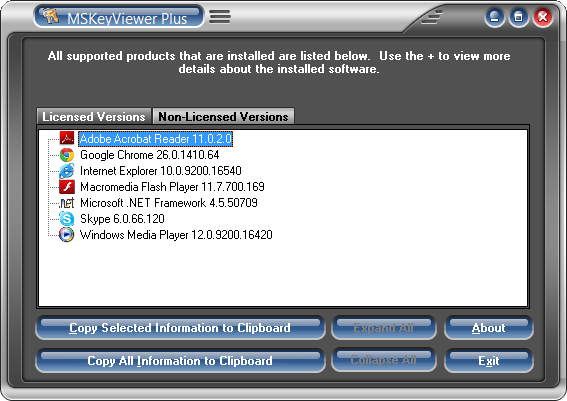Select Adobe Acrobat Reader 11.0.2.0 entry
Screen dimensions: 567x401
click(155, 139)
